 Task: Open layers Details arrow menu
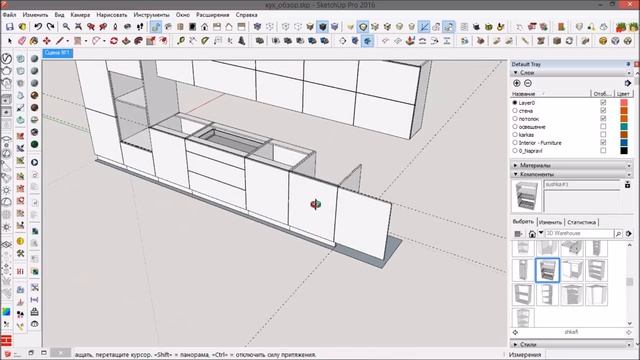tap(628, 83)
